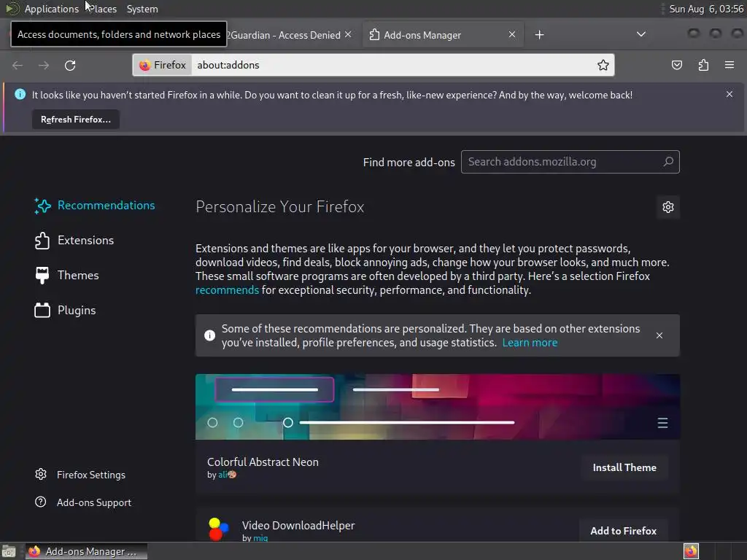Click the Firefox identity icon in address bar

pyautogui.click(x=163, y=65)
